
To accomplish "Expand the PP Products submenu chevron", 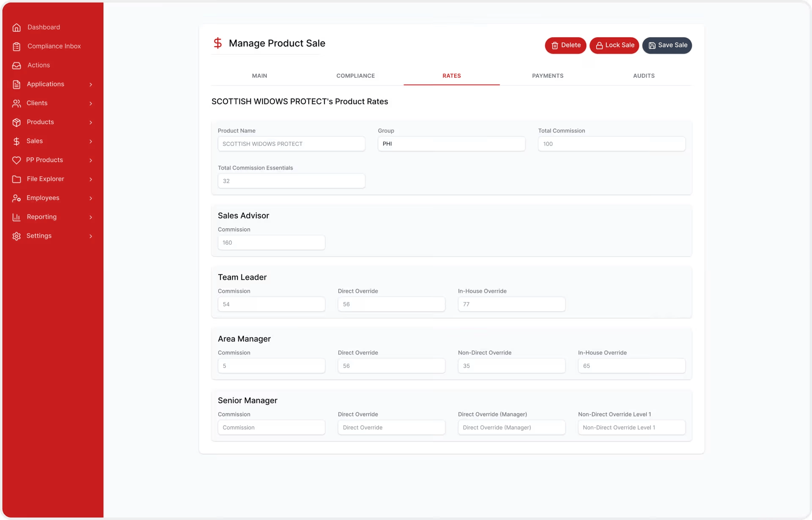I will coord(91,160).
